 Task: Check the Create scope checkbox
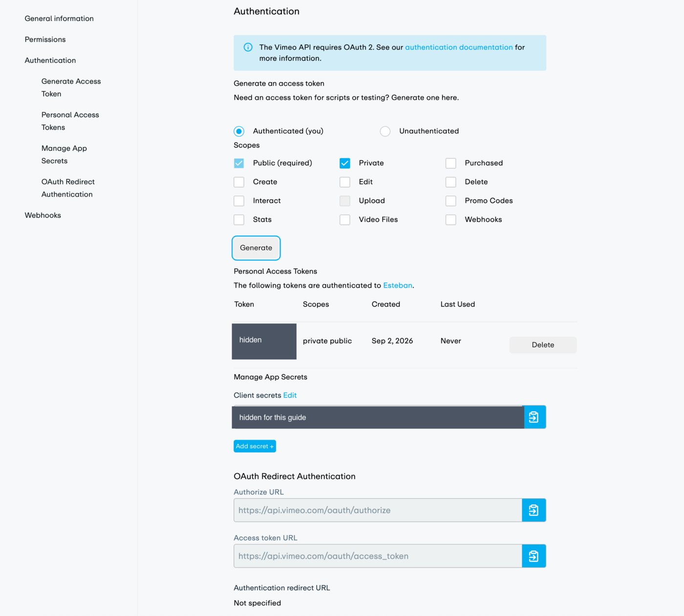click(239, 182)
